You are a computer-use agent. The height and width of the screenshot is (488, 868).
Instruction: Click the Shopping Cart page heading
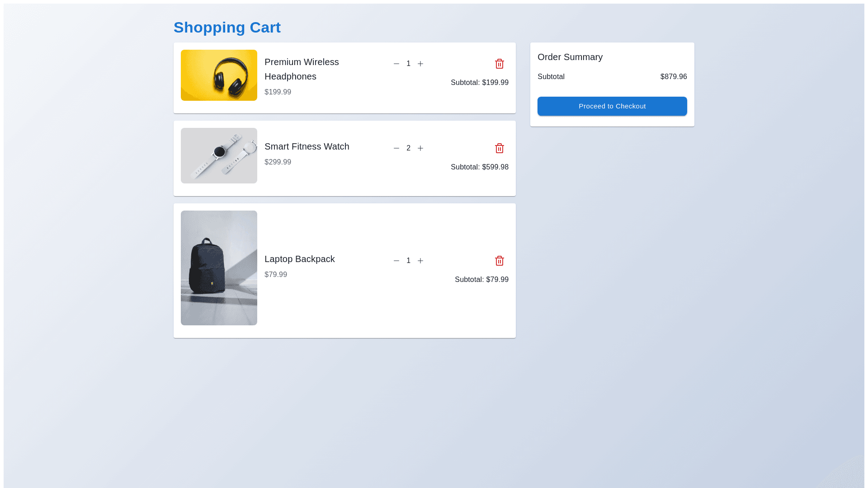tap(227, 28)
